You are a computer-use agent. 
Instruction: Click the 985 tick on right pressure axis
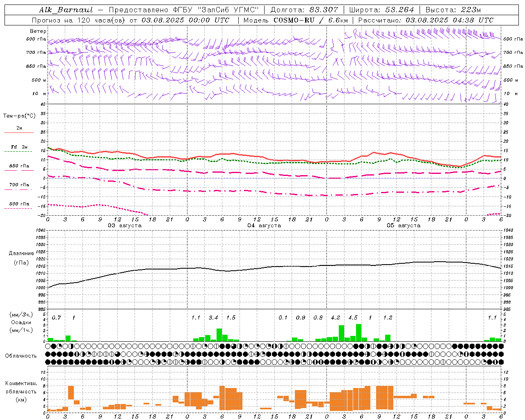tap(508, 309)
